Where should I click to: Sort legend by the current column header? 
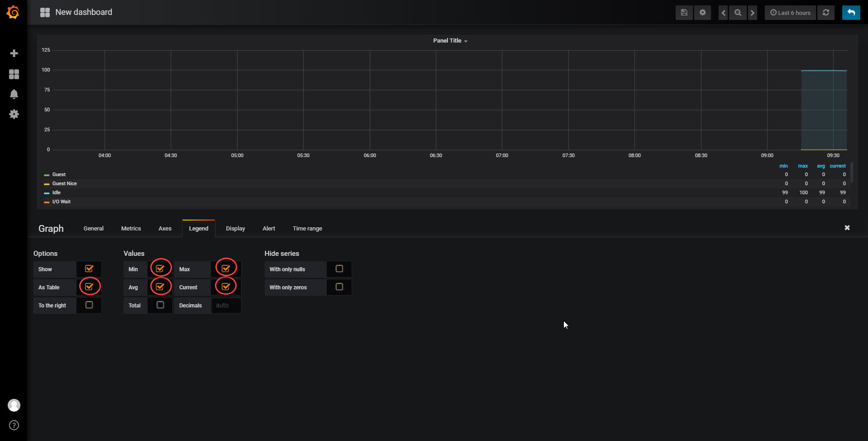[838, 166]
